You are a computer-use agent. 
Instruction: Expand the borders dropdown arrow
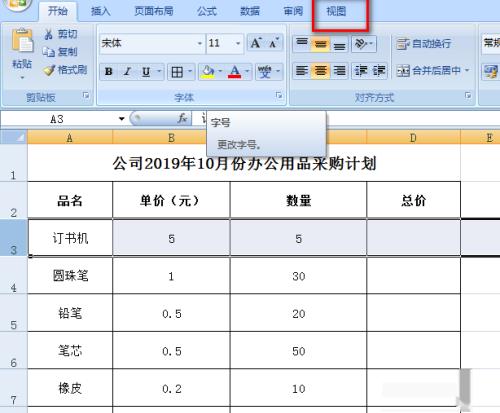[x=190, y=71]
